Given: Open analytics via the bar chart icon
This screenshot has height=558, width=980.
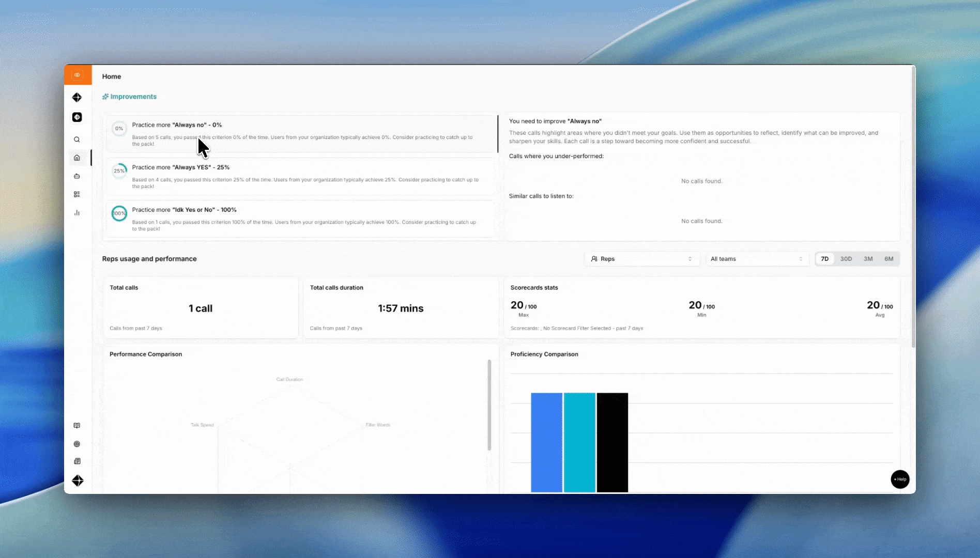Looking at the screenshot, I should pos(77,213).
